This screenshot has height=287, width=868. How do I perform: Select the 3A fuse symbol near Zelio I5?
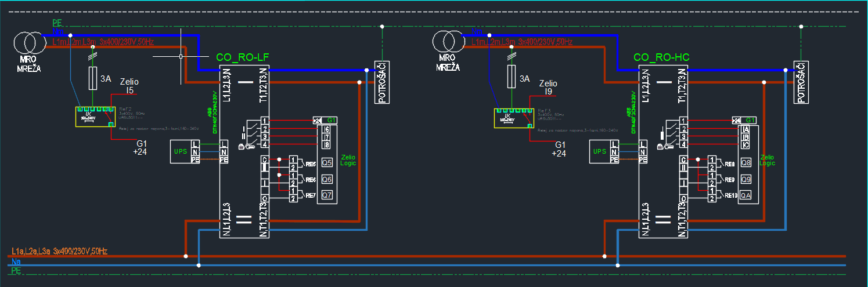tap(91, 78)
